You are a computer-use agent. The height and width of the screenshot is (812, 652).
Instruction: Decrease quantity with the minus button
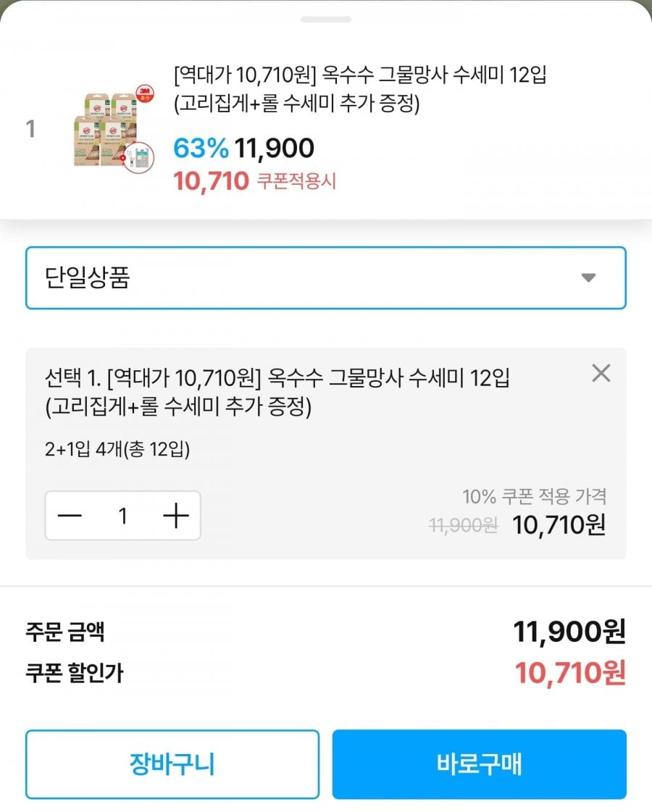pyautogui.click(x=70, y=516)
